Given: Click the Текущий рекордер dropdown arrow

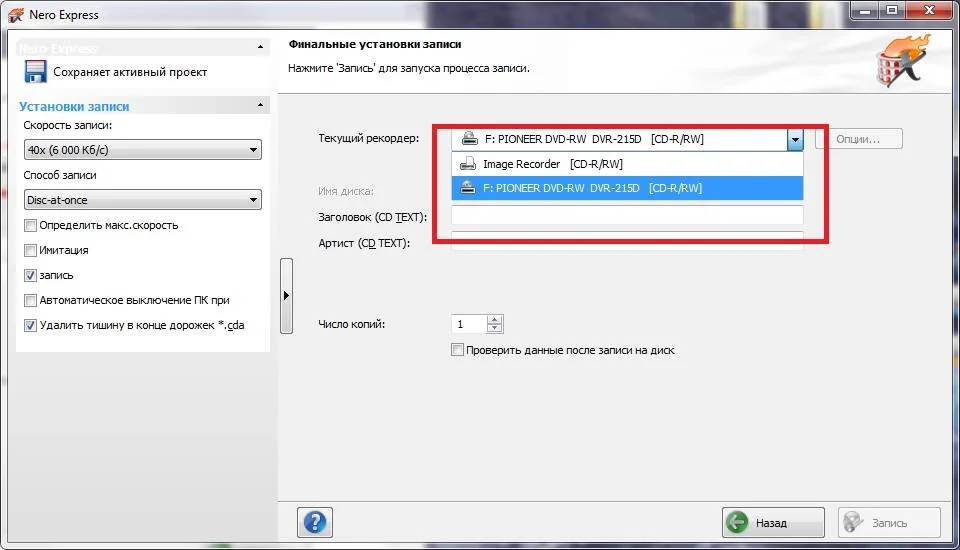Looking at the screenshot, I should pos(795,140).
